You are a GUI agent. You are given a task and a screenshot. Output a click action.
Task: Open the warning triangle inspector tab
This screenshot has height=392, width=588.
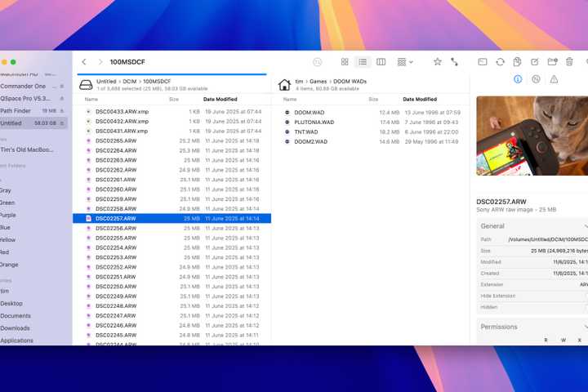[554, 79]
